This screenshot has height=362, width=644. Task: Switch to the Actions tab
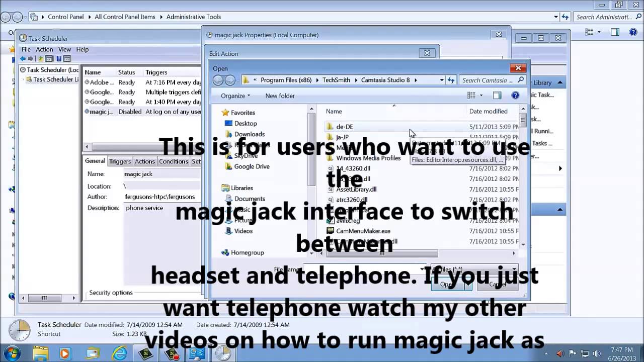pos(145,161)
